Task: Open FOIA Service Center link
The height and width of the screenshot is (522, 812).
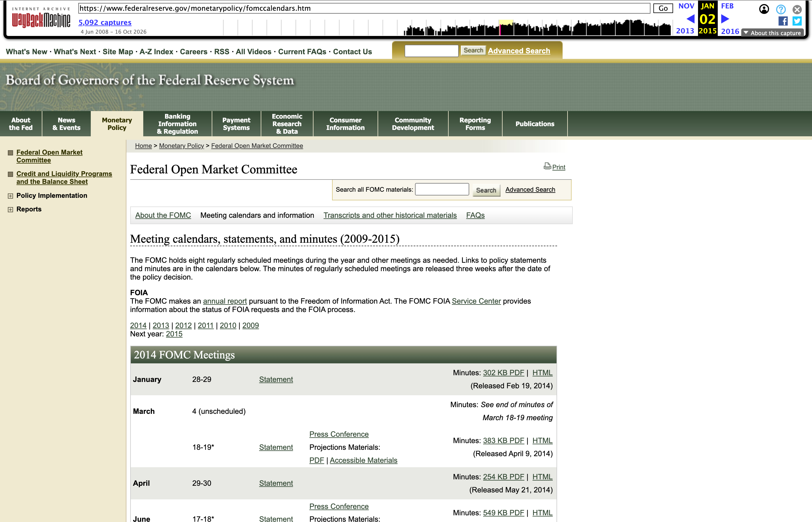Action: point(476,301)
